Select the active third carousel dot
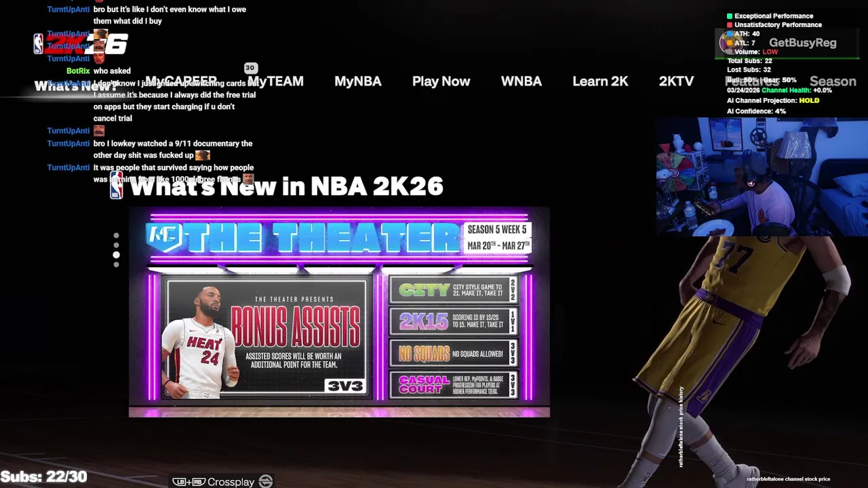 pyautogui.click(x=116, y=255)
